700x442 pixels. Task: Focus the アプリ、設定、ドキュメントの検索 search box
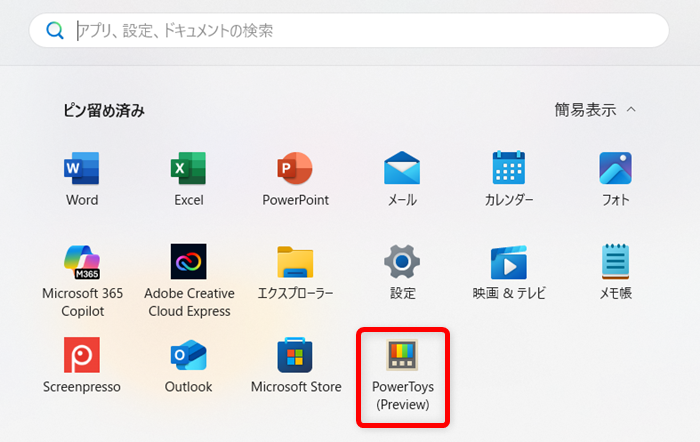[x=349, y=30]
